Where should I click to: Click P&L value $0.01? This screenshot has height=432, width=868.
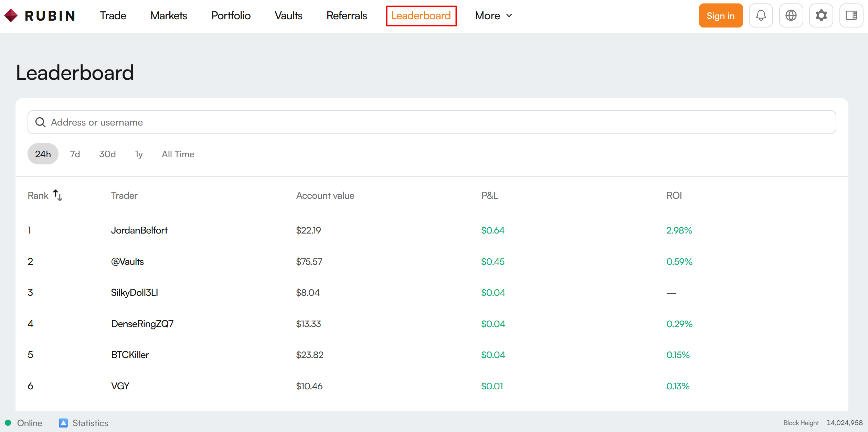492,386
